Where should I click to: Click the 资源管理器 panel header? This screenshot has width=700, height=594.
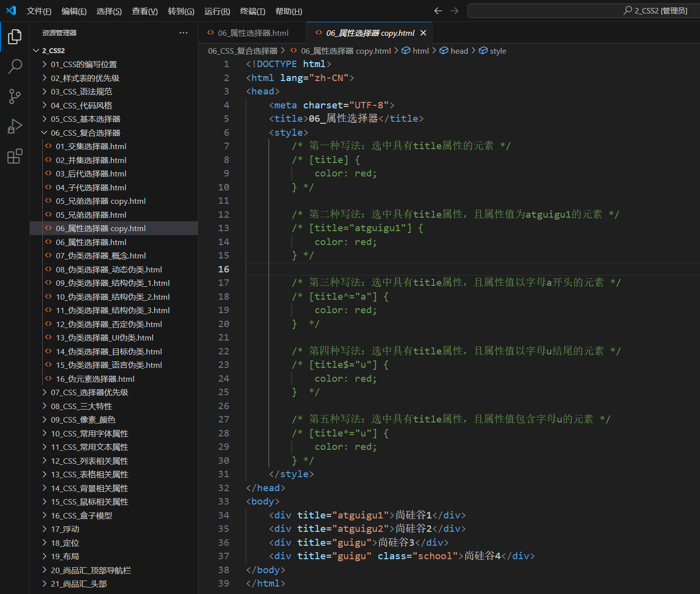tap(59, 33)
